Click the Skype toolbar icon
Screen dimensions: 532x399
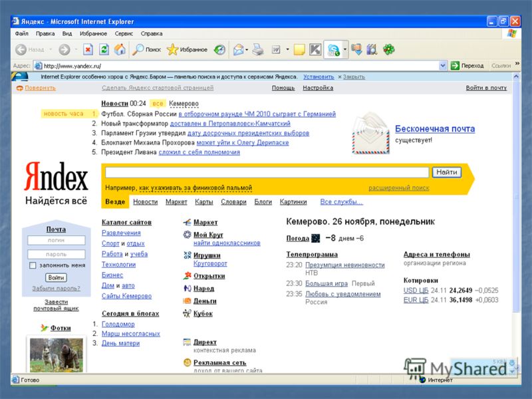tap(334, 50)
